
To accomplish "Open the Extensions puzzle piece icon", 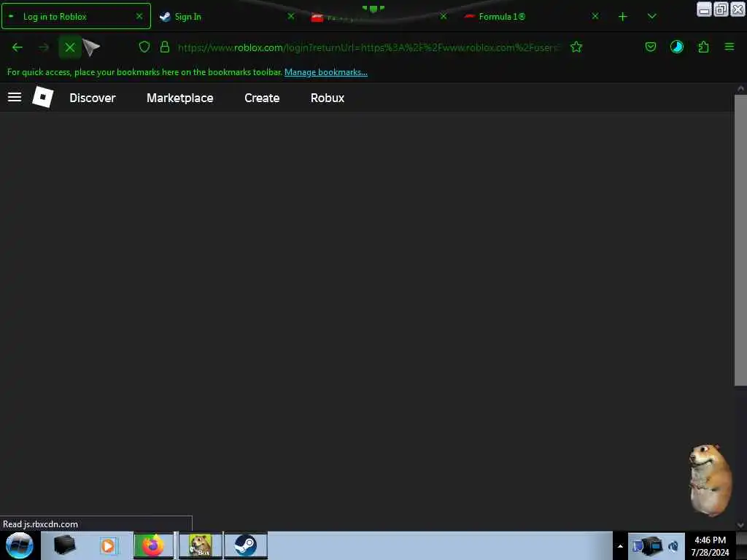I will [703, 47].
